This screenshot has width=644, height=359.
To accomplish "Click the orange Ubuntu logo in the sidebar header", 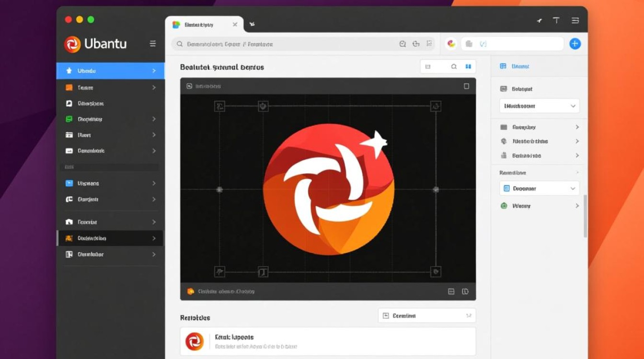I will click(x=72, y=44).
